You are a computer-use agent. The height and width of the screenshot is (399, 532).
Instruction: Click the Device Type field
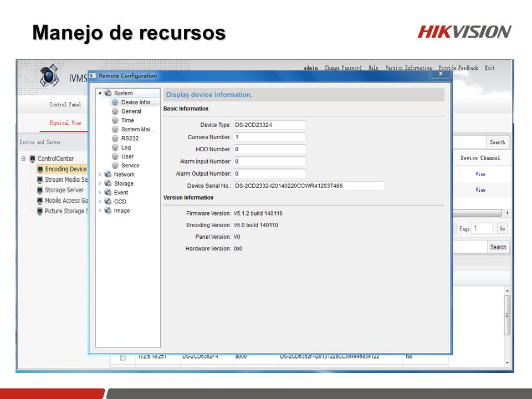coord(270,125)
